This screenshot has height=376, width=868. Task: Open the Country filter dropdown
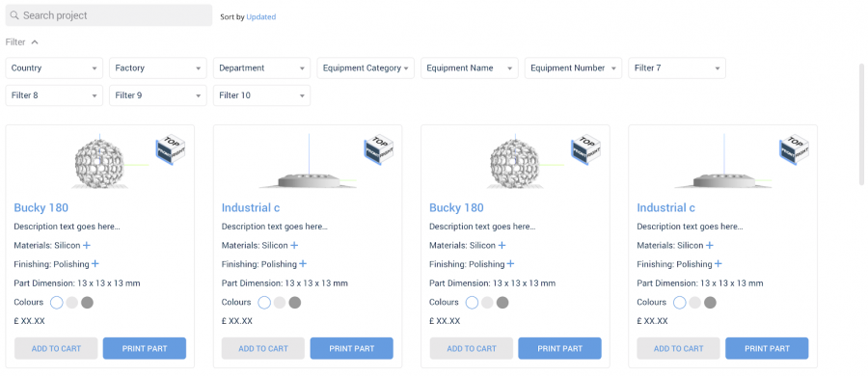pyautogui.click(x=54, y=68)
